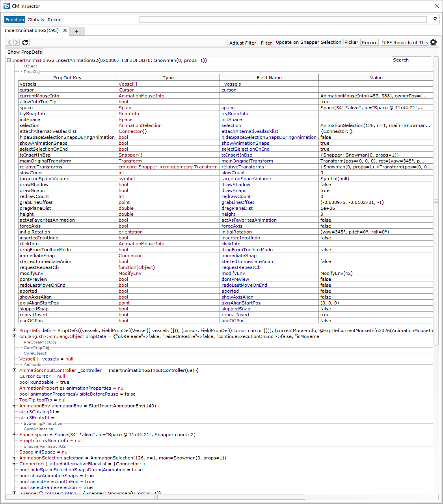
Task: Close the InsertAnimationG2(195) tab
Action: coord(65,30)
